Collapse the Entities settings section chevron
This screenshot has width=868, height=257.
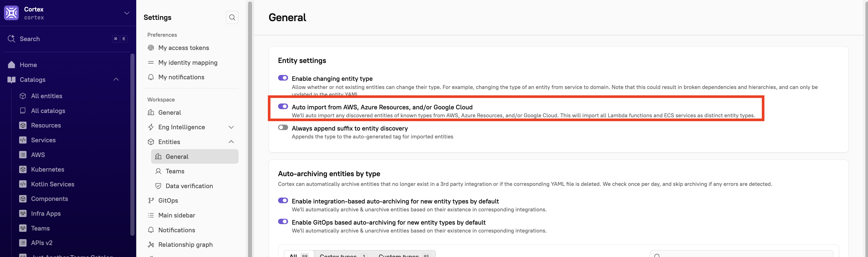click(x=231, y=142)
